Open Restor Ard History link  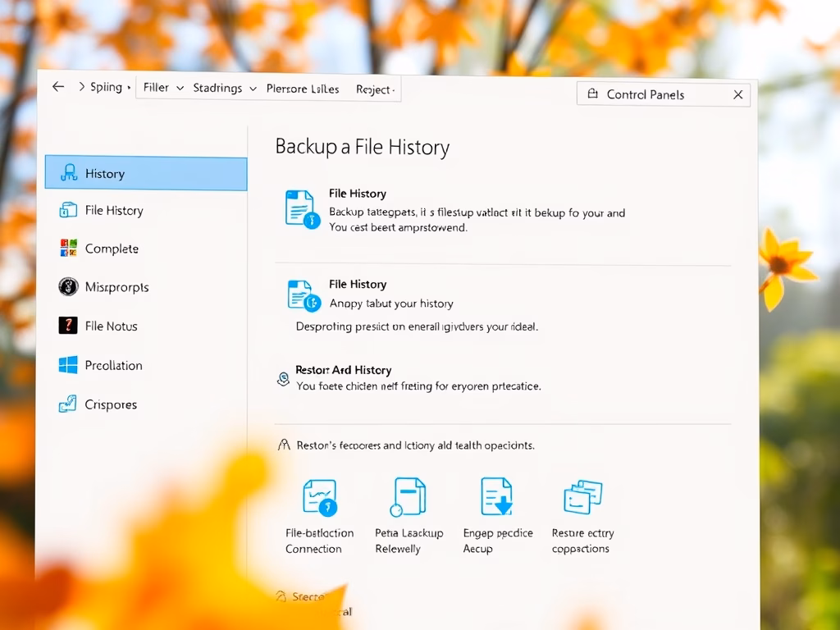tap(344, 370)
